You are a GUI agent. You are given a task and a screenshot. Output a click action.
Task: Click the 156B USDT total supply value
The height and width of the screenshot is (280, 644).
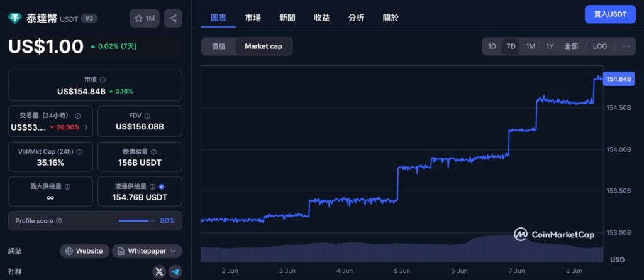click(140, 163)
